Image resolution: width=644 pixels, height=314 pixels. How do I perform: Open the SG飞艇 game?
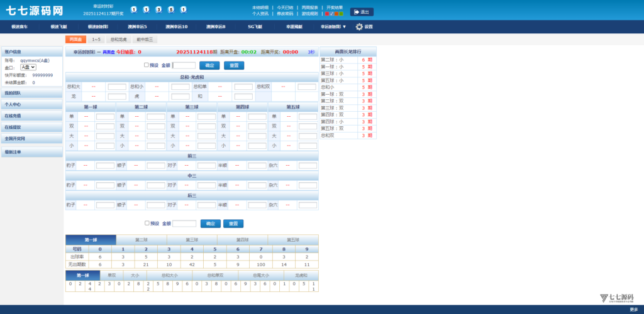[x=255, y=26]
